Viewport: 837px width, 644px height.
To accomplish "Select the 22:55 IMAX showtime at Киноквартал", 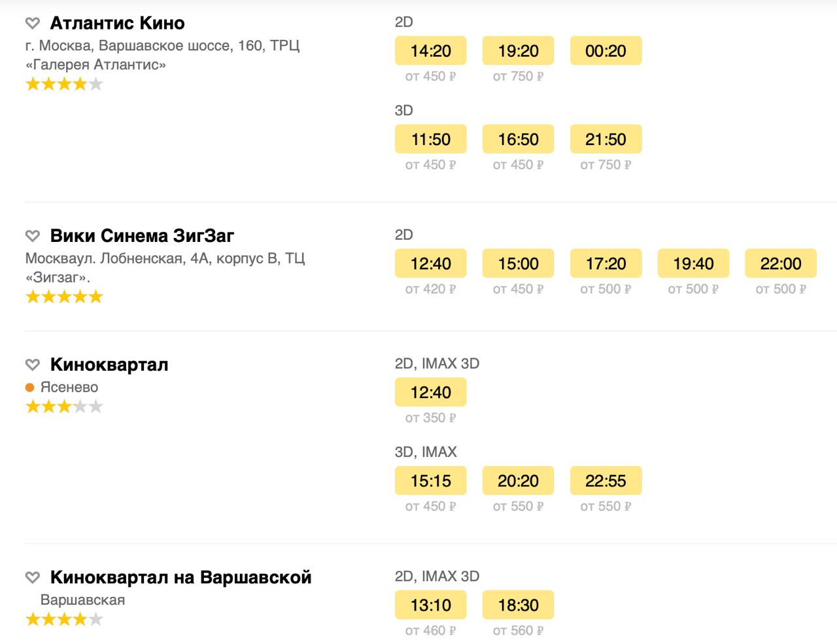I will (606, 481).
